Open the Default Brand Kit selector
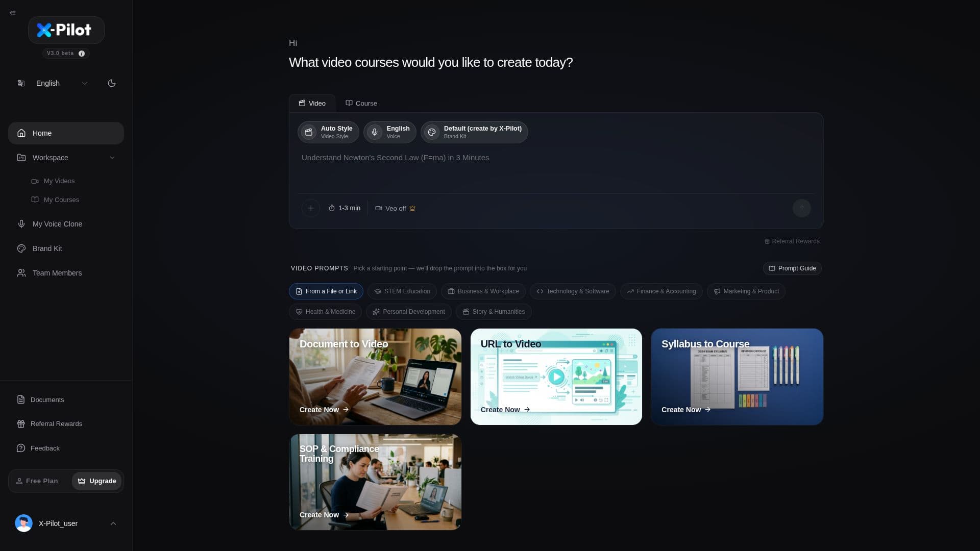980x551 pixels. (474, 132)
